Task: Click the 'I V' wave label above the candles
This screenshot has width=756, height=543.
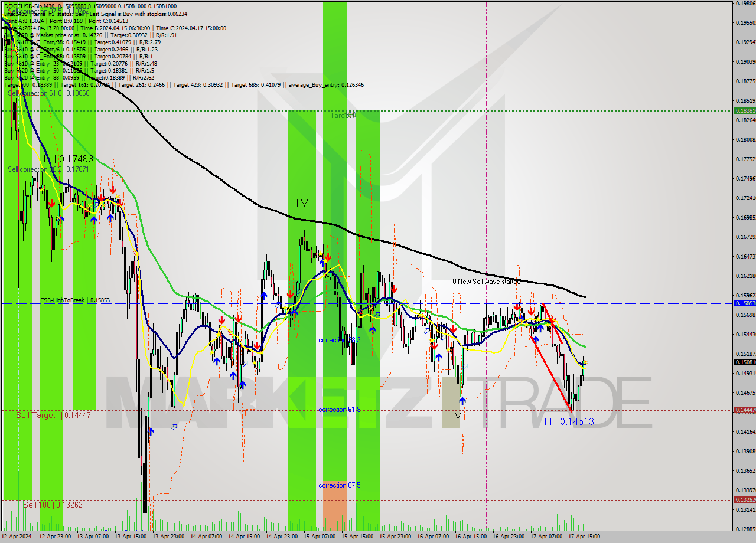Action: (x=302, y=203)
